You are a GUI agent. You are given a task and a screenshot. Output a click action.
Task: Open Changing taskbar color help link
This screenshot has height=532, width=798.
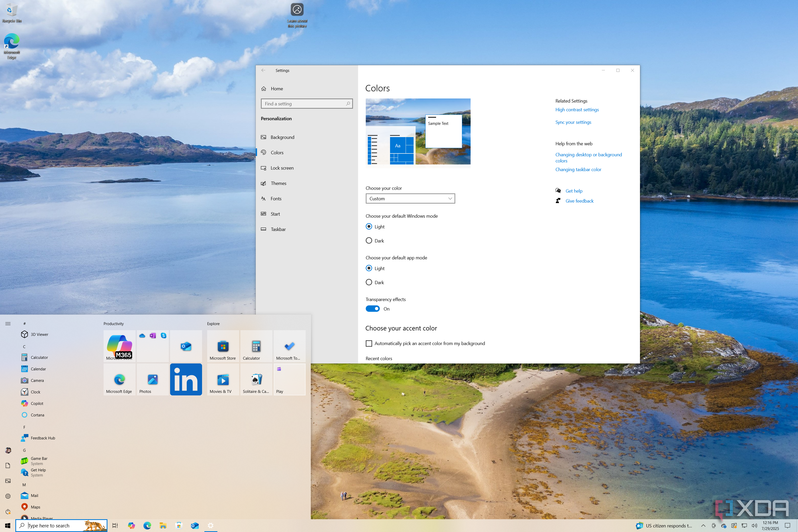pyautogui.click(x=578, y=169)
